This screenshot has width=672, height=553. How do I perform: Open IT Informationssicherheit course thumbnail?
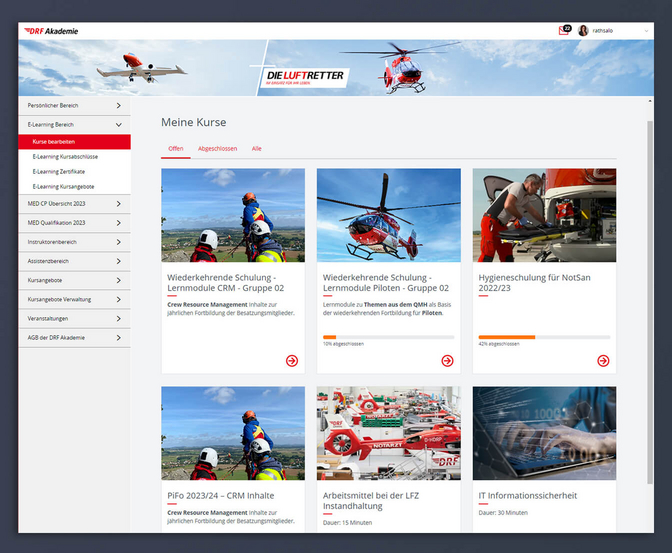[544, 433]
